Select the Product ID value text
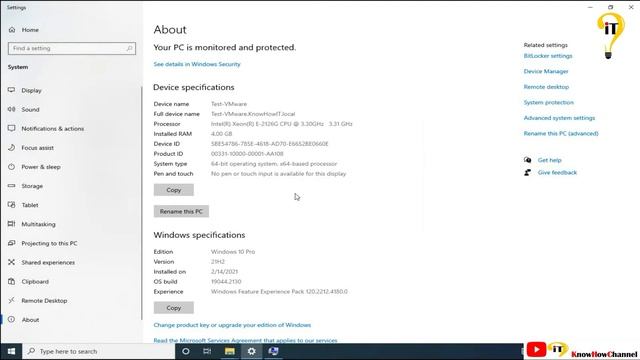The image size is (640, 360). (247, 154)
